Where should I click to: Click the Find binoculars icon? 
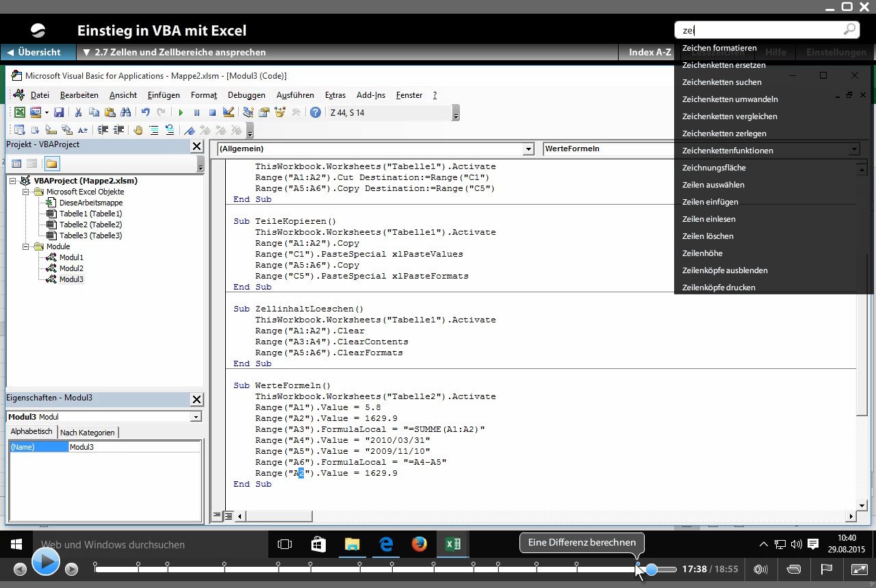coord(125,113)
